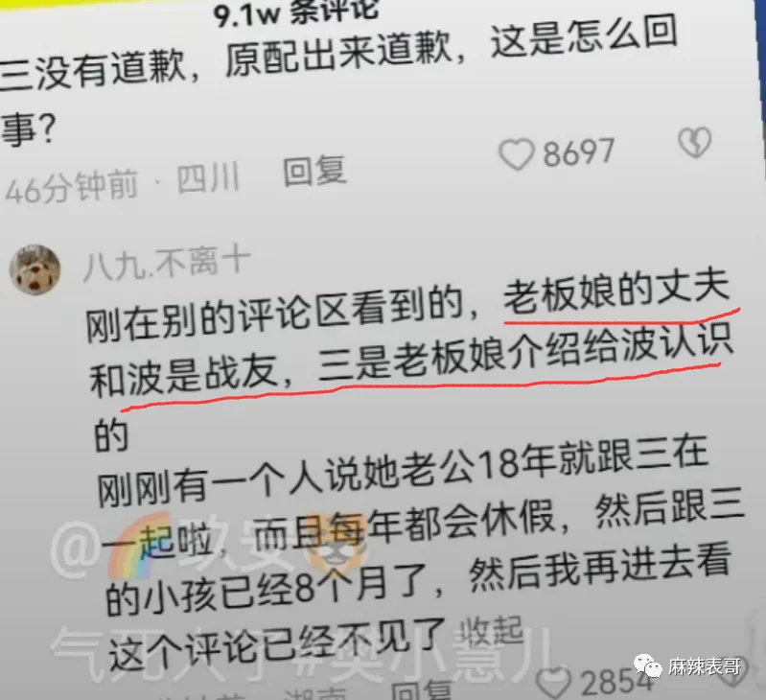
Task: Tap the underlined text 老板娘的丈夫
Action: (x=616, y=292)
